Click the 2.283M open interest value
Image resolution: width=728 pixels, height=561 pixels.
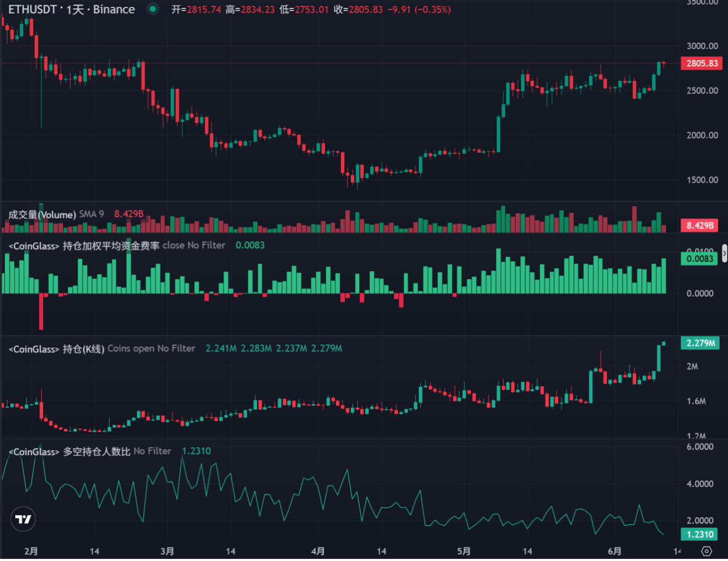[x=256, y=349]
